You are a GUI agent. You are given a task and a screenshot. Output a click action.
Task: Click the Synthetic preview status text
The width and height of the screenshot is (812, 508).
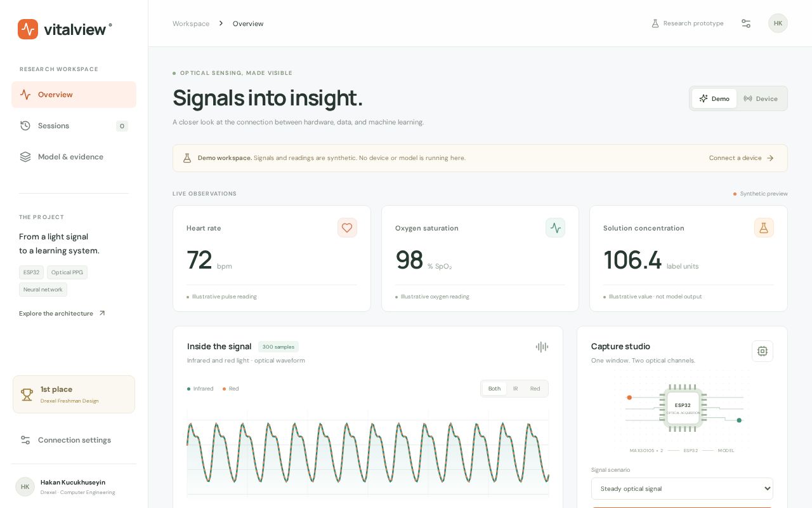point(764,194)
